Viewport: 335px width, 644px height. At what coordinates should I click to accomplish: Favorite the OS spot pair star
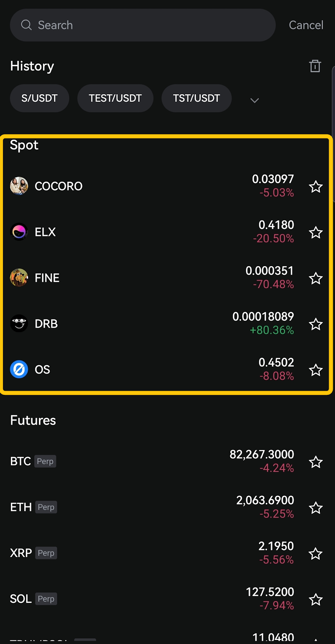point(316,370)
